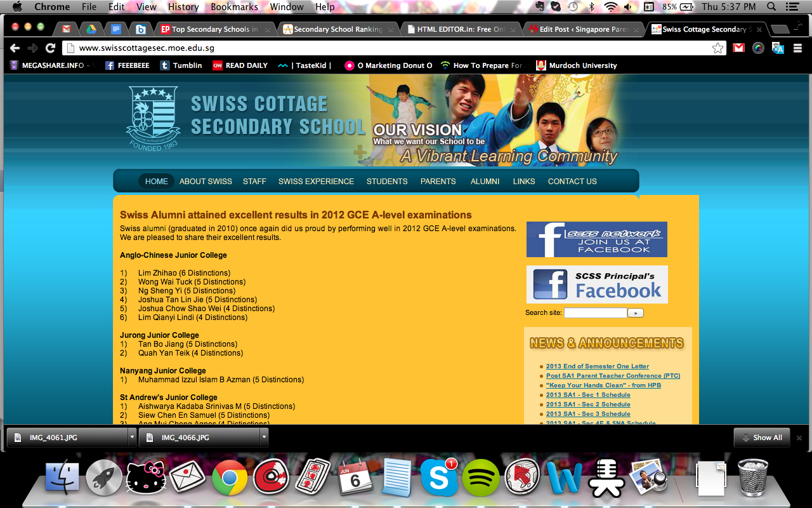Open the Bookmarks menu in menu bar
Screen dimensions: 812x508
point(234,7)
